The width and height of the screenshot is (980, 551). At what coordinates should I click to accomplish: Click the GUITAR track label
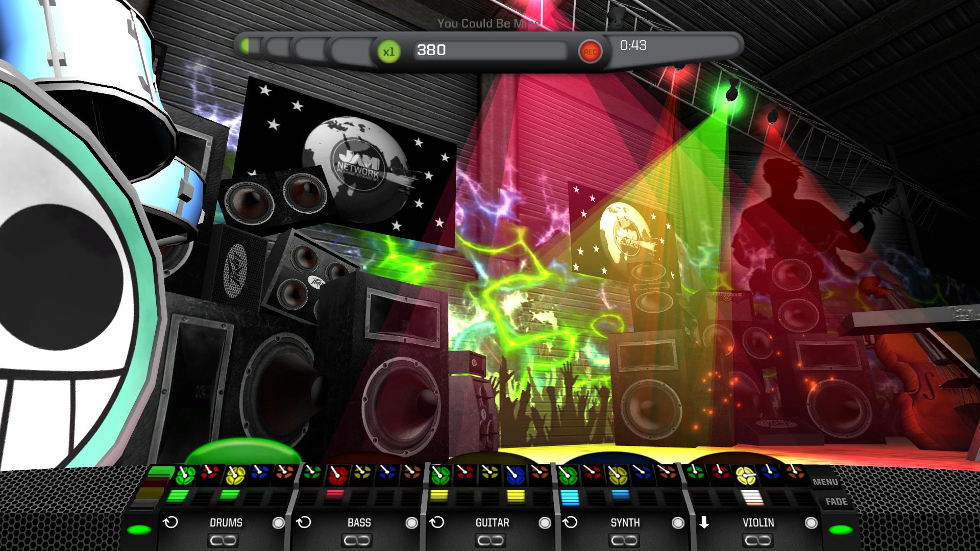click(493, 523)
